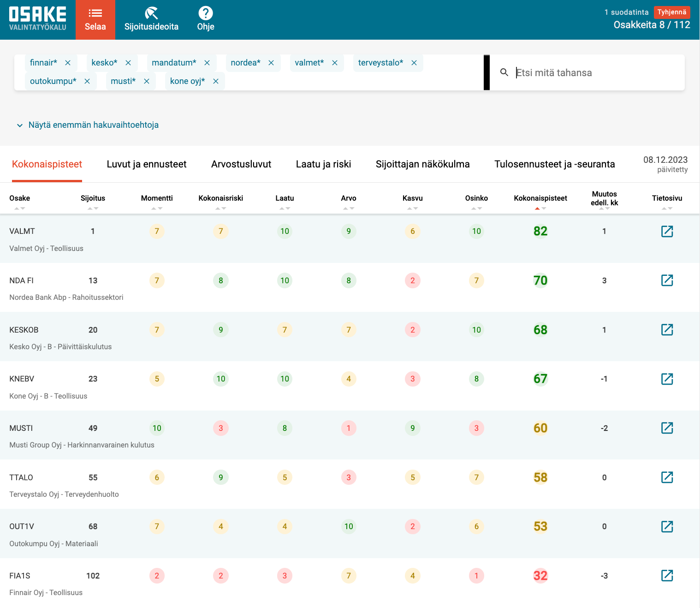Click Musti Group total score 60
Viewport: 700px width, 608px height.
(x=540, y=428)
